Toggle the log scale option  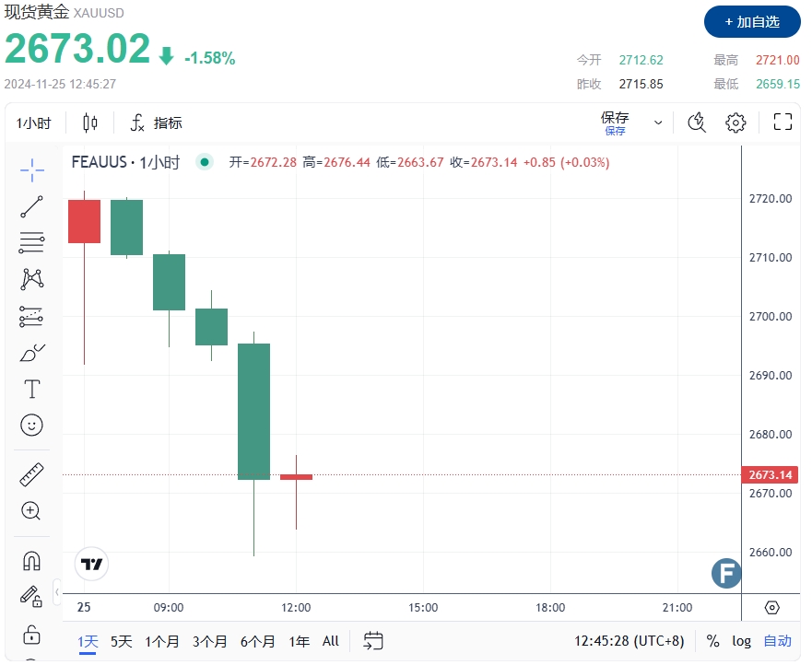(742, 641)
